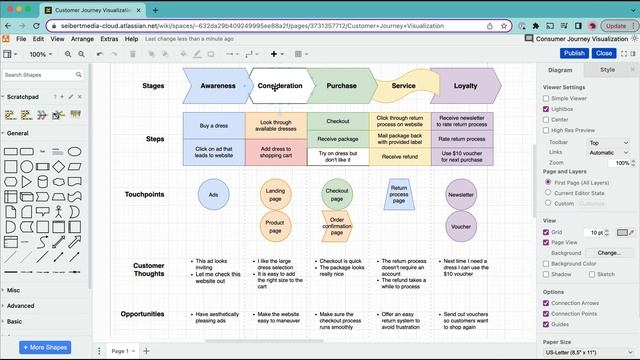Open the insert plus dropdown
The image size is (640, 360).
pos(277,54)
